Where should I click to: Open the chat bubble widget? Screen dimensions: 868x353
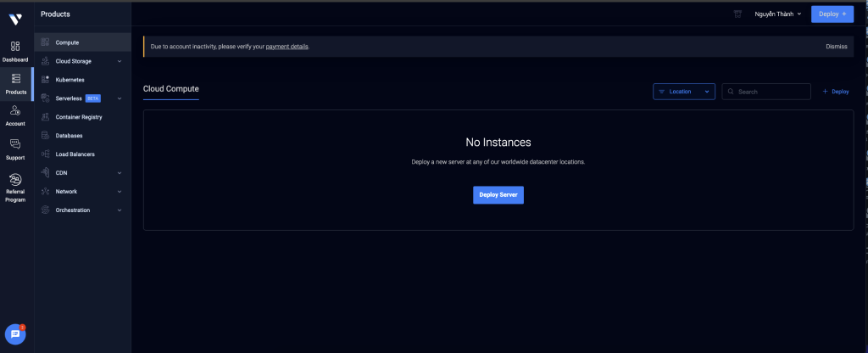coord(15,334)
